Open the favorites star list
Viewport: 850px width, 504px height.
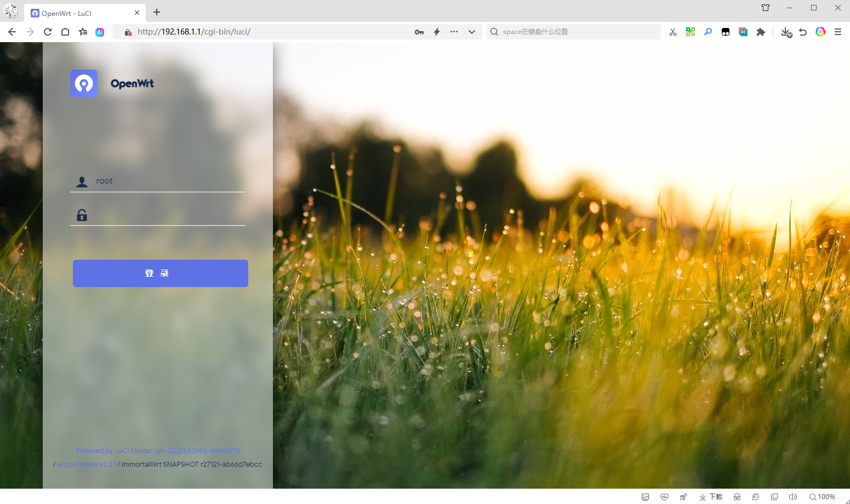[83, 32]
